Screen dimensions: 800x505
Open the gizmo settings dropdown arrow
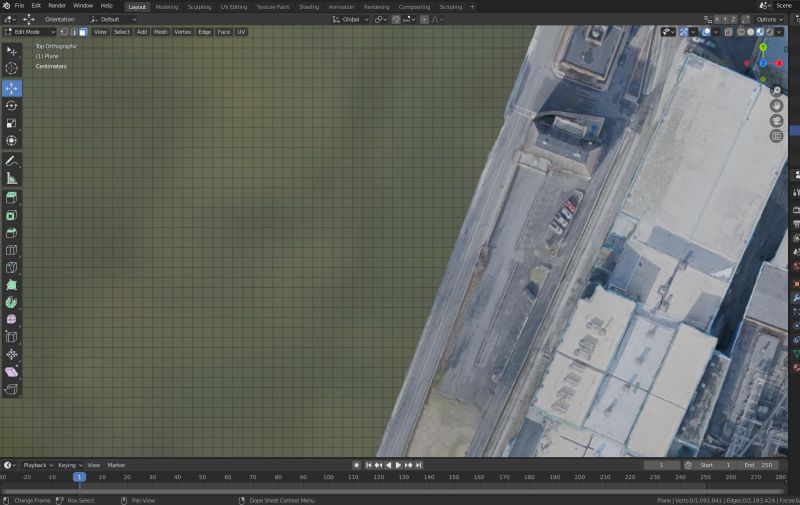(693, 32)
